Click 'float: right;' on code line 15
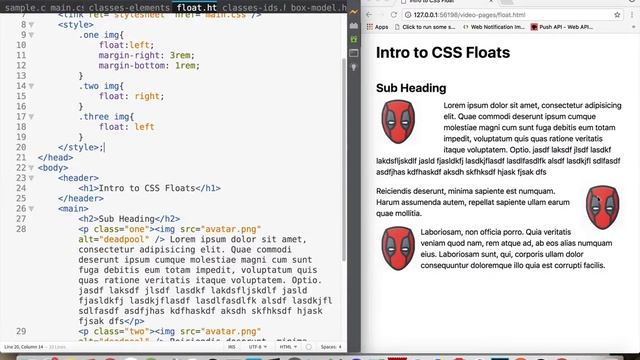The image size is (640, 360). pos(131,96)
